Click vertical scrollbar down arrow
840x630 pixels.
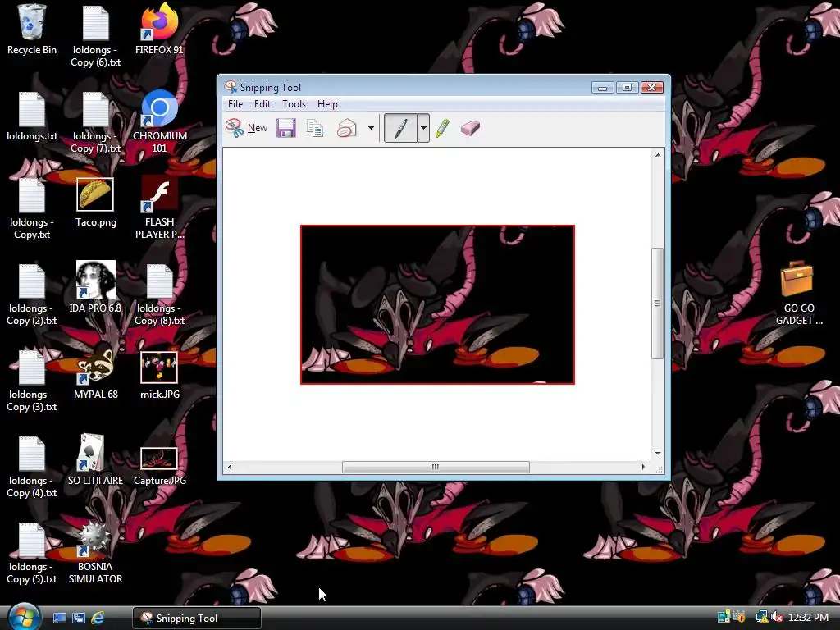(658, 453)
